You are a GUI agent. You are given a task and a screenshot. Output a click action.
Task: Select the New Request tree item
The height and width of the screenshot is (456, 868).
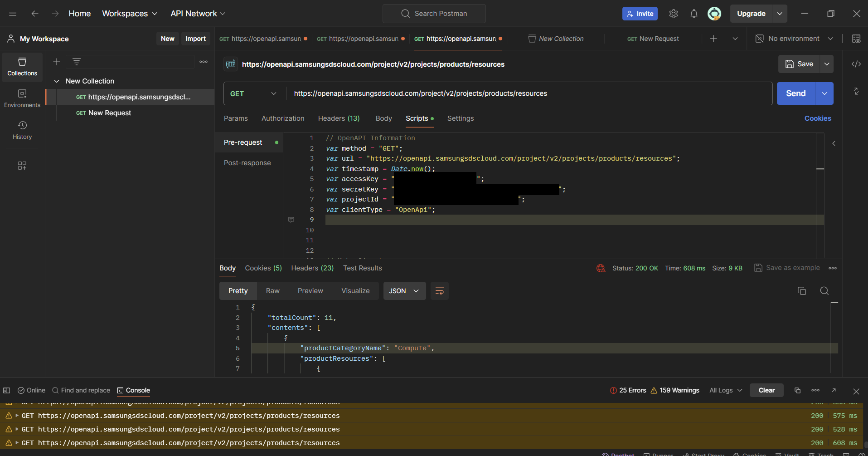[110, 113]
